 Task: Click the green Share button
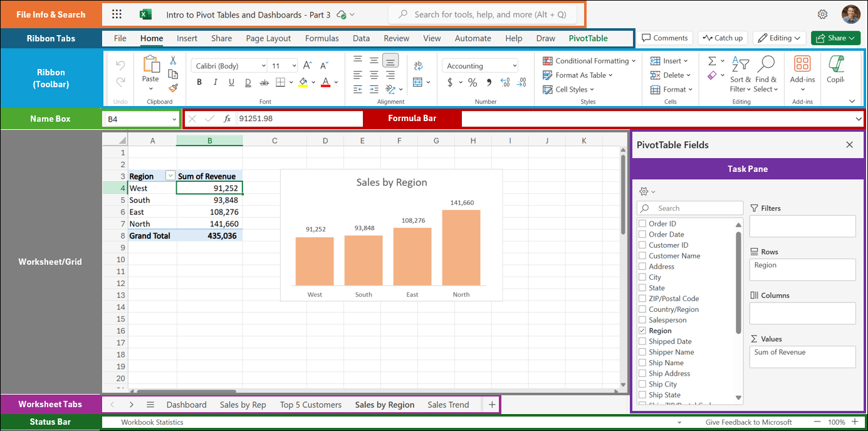[835, 38]
